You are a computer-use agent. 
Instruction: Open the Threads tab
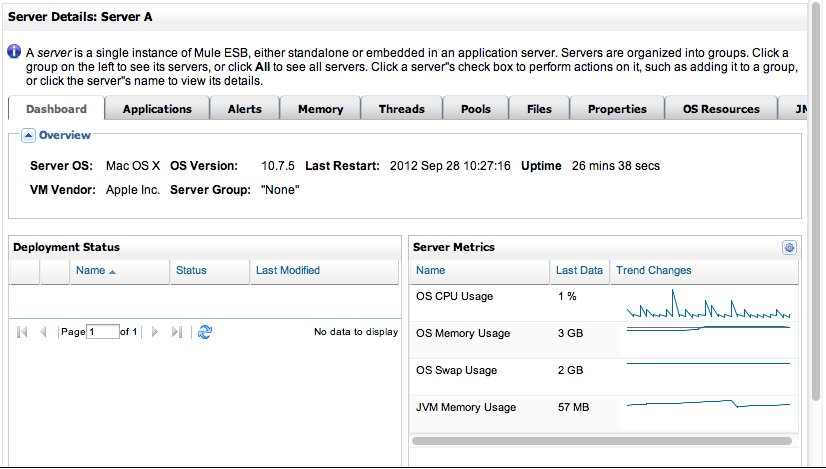point(401,109)
